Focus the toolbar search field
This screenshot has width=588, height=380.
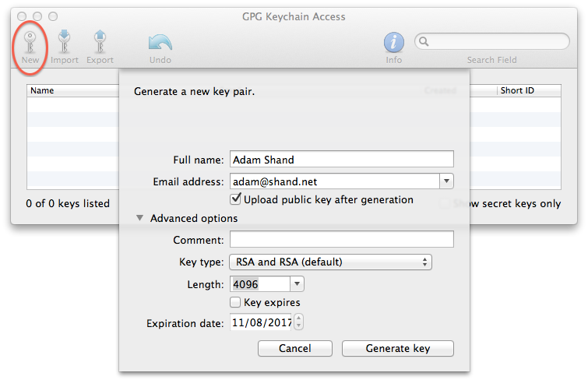[492, 41]
